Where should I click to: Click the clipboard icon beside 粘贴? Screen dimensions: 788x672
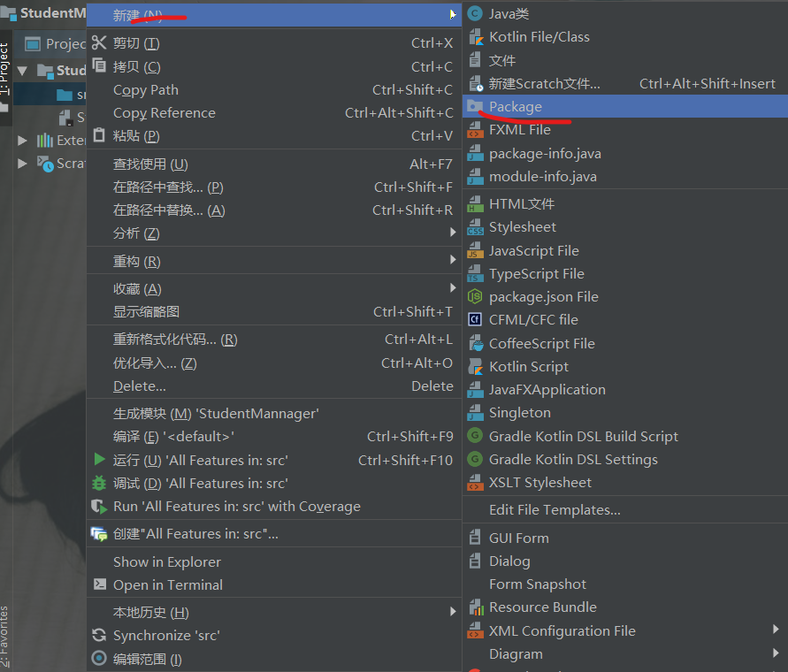coord(100,135)
